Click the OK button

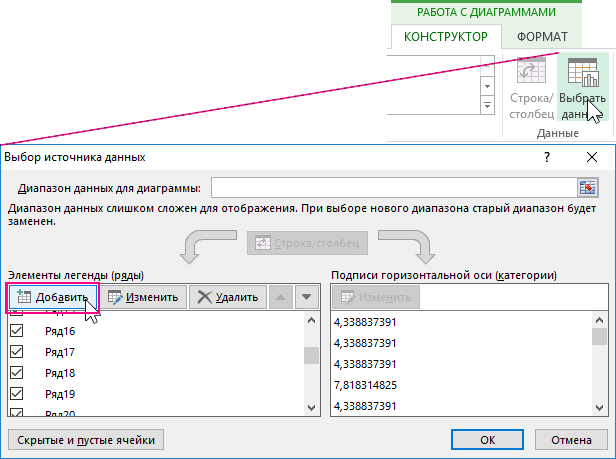487,438
